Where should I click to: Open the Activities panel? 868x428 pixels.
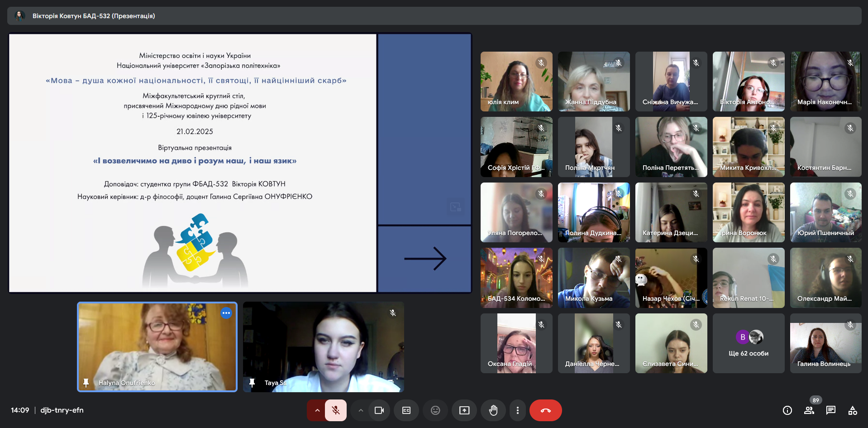click(x=853, y=410)
